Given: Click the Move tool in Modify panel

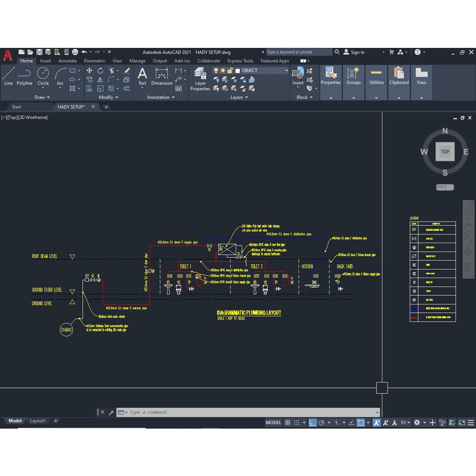Looking at the screenshot, I should [x=89, y=71].
